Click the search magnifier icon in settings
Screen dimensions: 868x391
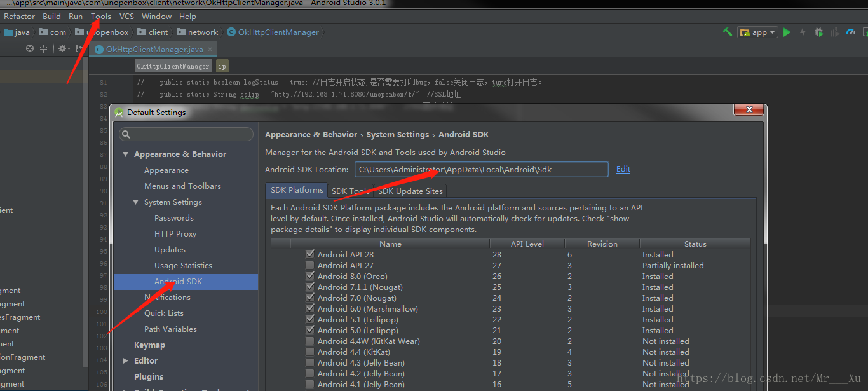[126, 134]
